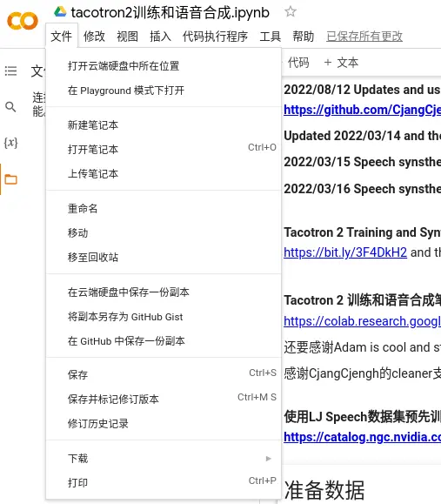Open the search sidebar icon
The width and height of the screenshot is (441, 504).
(10, 106)
